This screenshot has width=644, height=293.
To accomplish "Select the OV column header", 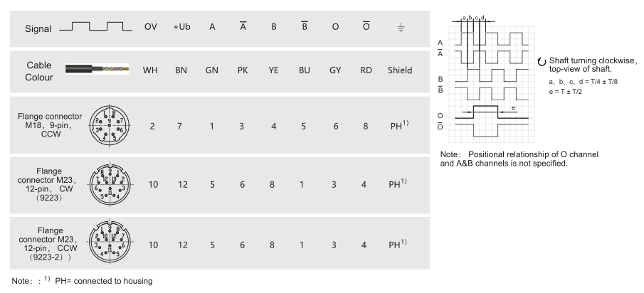I will tap(150, 28).
